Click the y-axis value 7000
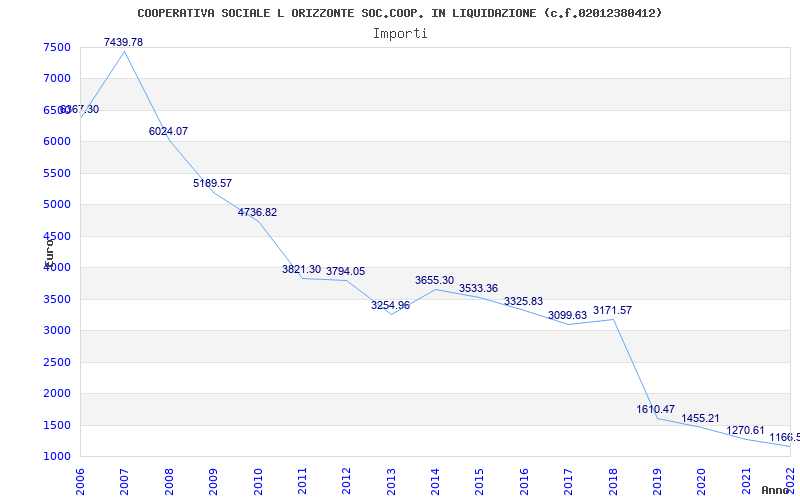The width and height of the screenshot is (800, 500). [57, 79]
